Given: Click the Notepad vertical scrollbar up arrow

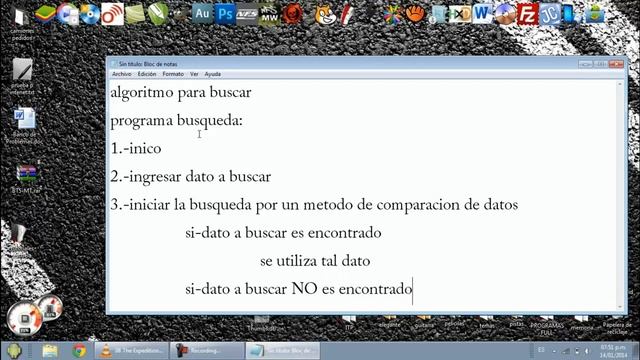Looking at the screenshot, I should (x=620, y=84).
